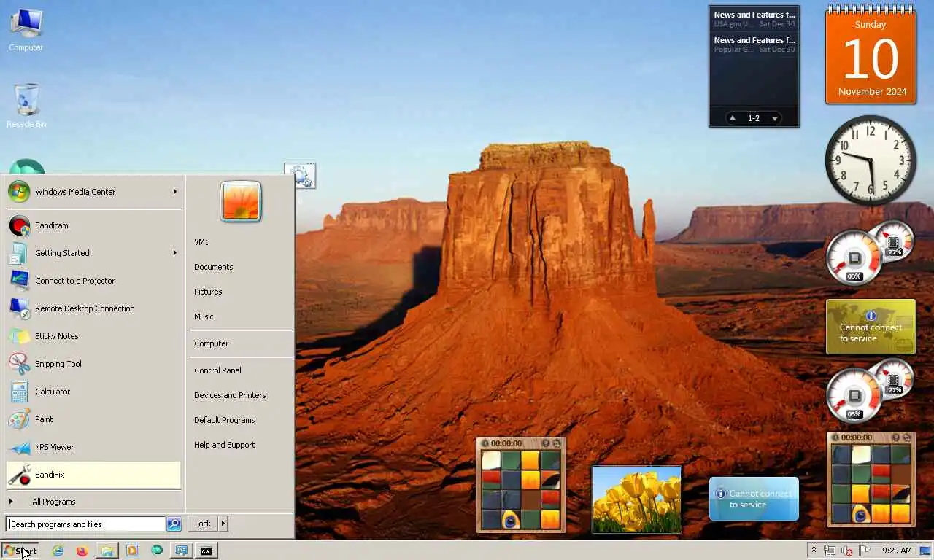Launch Connect to a Projector
Image resolution: width=934 pixels, height=560 pixels.
click(x=93, y=281)
